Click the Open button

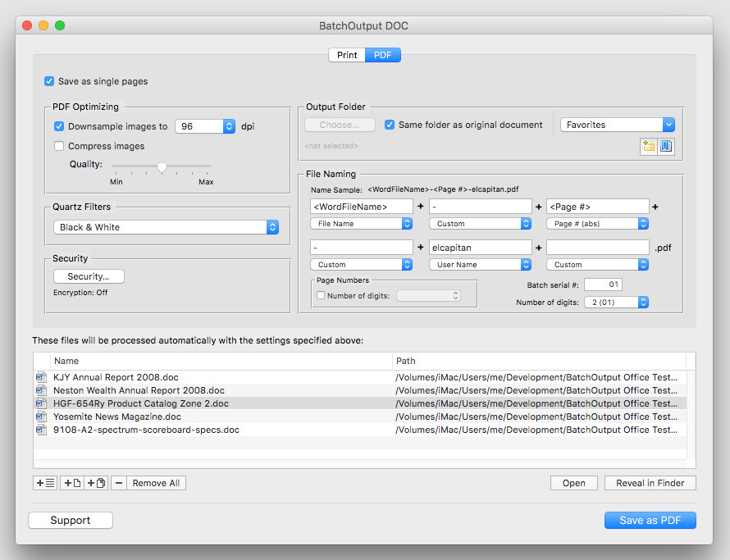[x=573, y=483]
